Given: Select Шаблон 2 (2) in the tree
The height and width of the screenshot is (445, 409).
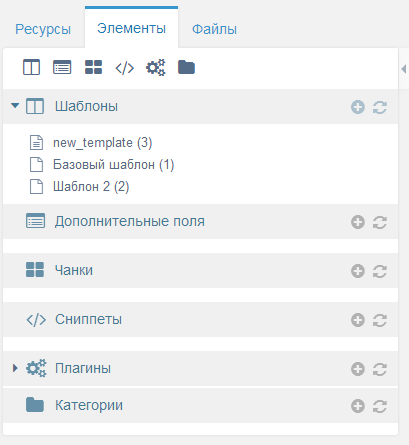Looking at the screenshot, I should pyautogui.click(x=91, y=187).
